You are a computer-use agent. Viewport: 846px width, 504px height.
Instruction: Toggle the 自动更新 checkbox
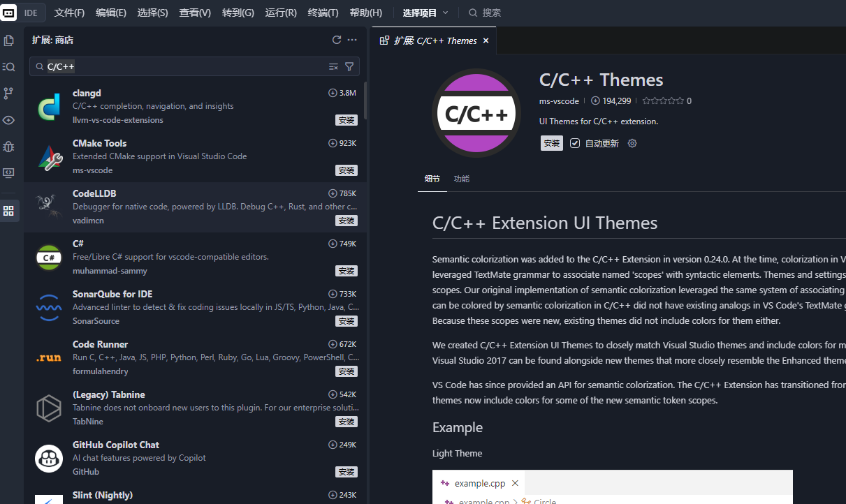(575, 143)
